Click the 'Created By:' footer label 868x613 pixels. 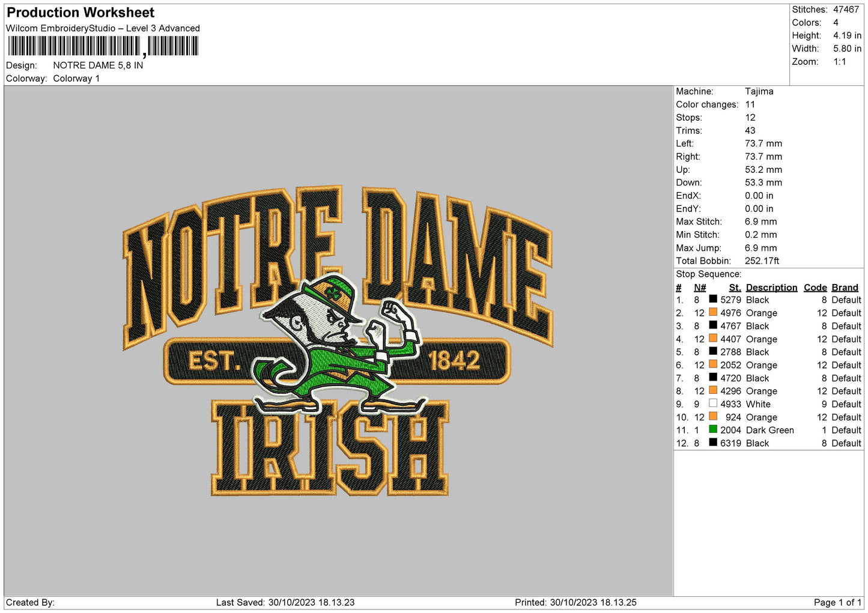(x=30, y=602)
